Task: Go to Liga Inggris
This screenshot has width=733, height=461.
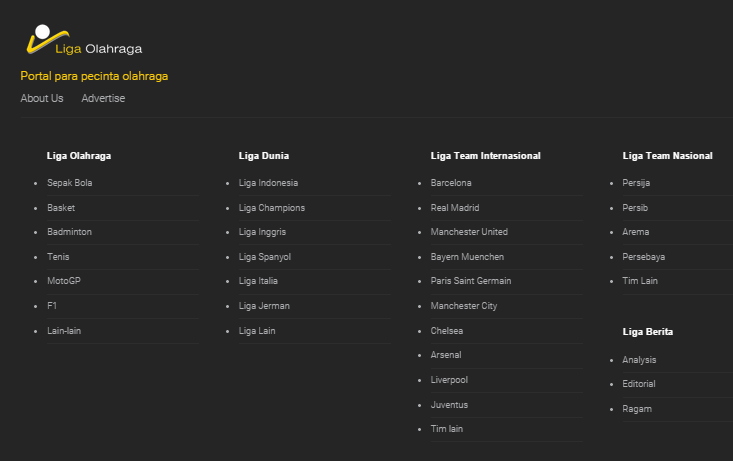Action: click(x=264, y=232)
